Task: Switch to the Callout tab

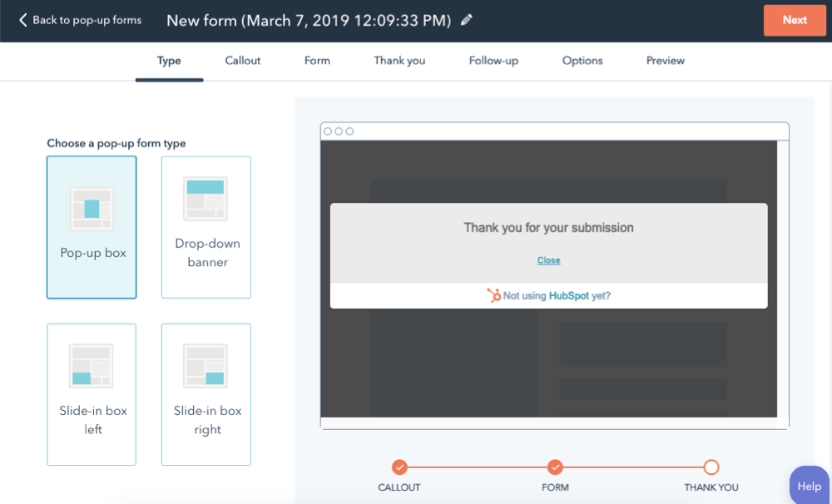Action: tap(243, 61)
